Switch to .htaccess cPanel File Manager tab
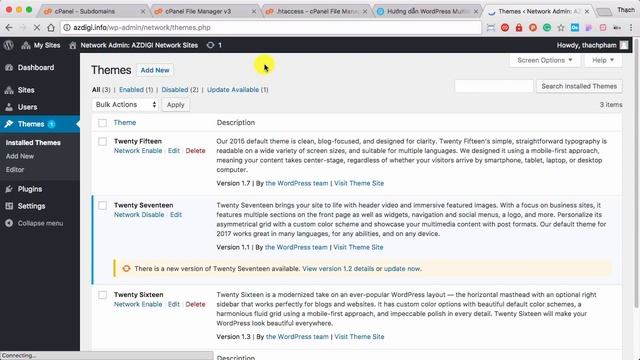640x360 pixels. [x=316, y=11]
